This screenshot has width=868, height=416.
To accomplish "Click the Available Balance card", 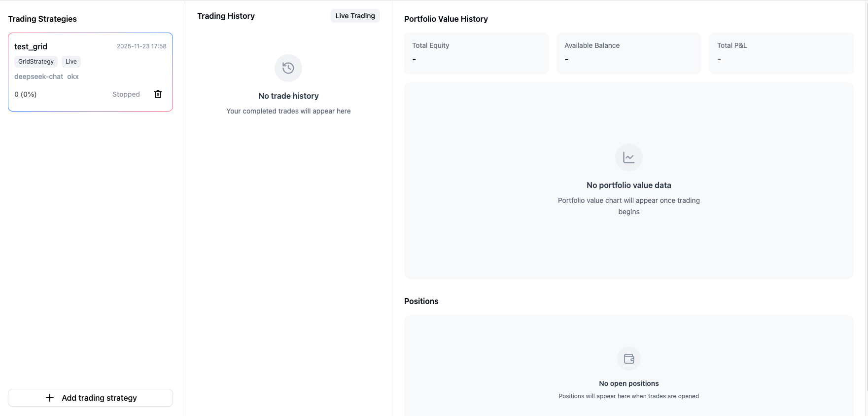I will 628,53.
